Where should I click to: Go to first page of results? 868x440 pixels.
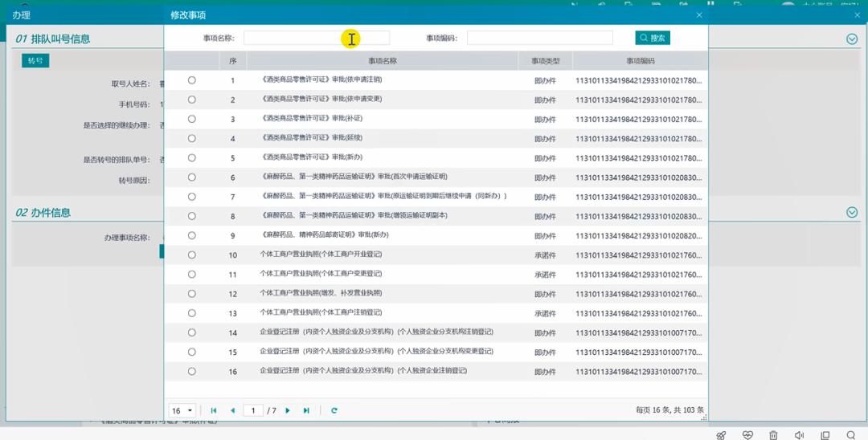pos(214,410)
